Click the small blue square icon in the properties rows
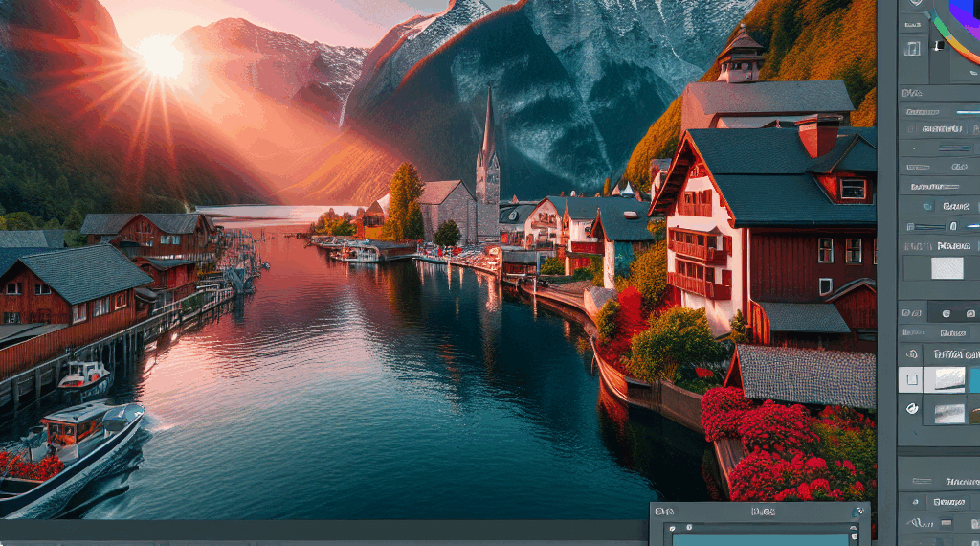The height and width of the screenshot is (546, 980). tap(928, 206)
